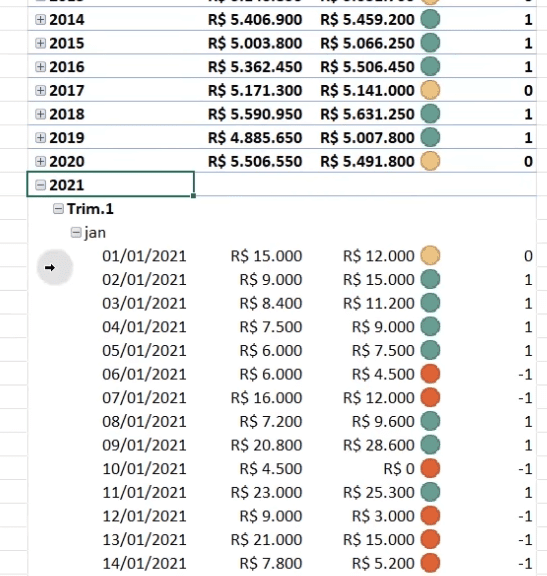547x576 pixels.
Task: Click the red status circle for 13/01/2021
Action: 430,539
